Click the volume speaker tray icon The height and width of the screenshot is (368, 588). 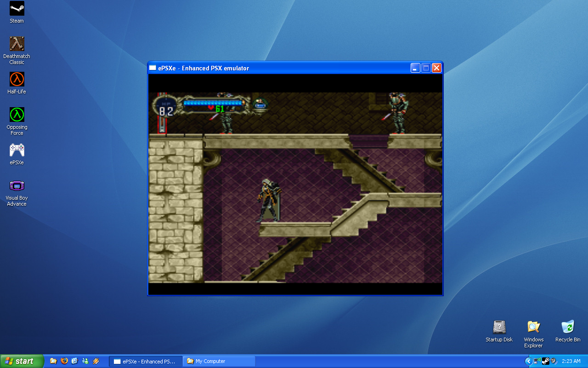(x=554, y=361)
